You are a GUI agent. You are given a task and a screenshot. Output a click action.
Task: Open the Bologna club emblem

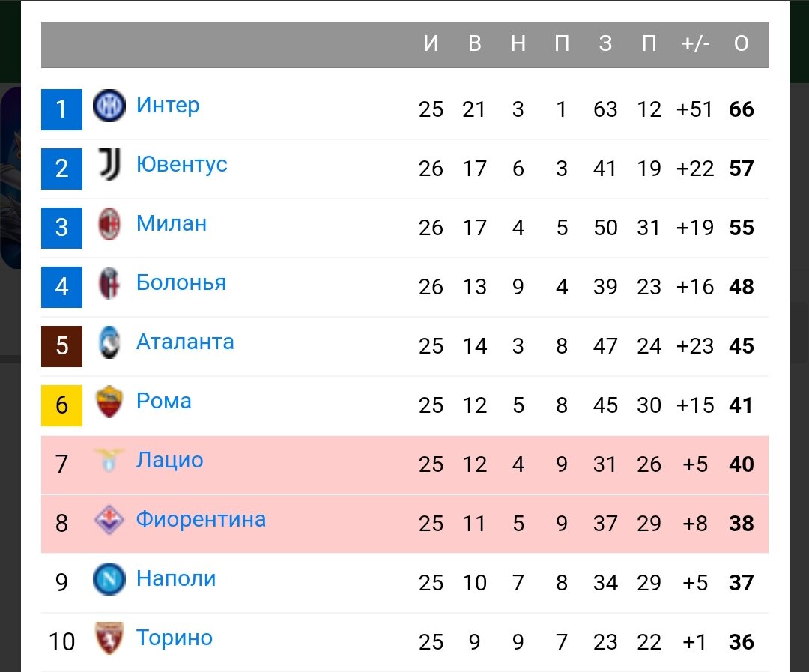(108, 283)
